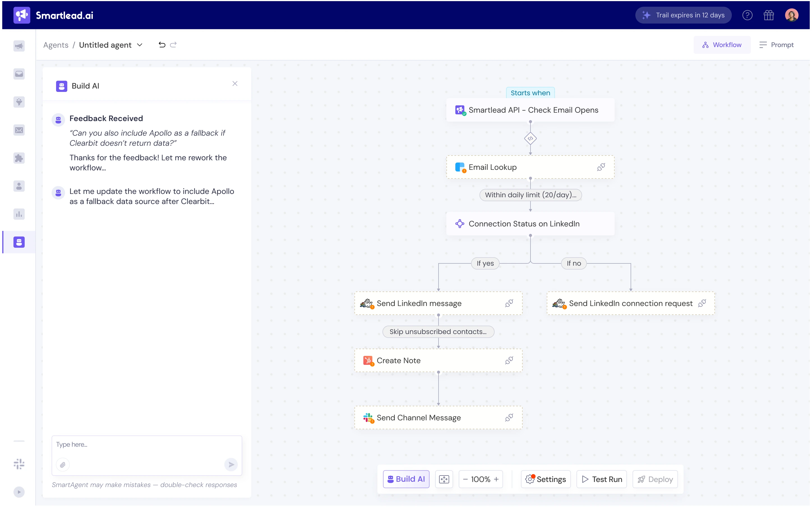Open the help question mark icon
Screen dimensions: 812x510
click(x=747, y=15)
